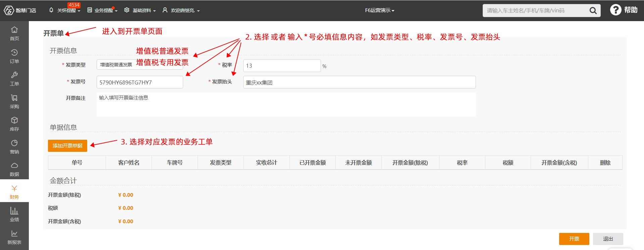Click the 删除 column header
This screenshot has width=644, height=250.
[605, 163]
